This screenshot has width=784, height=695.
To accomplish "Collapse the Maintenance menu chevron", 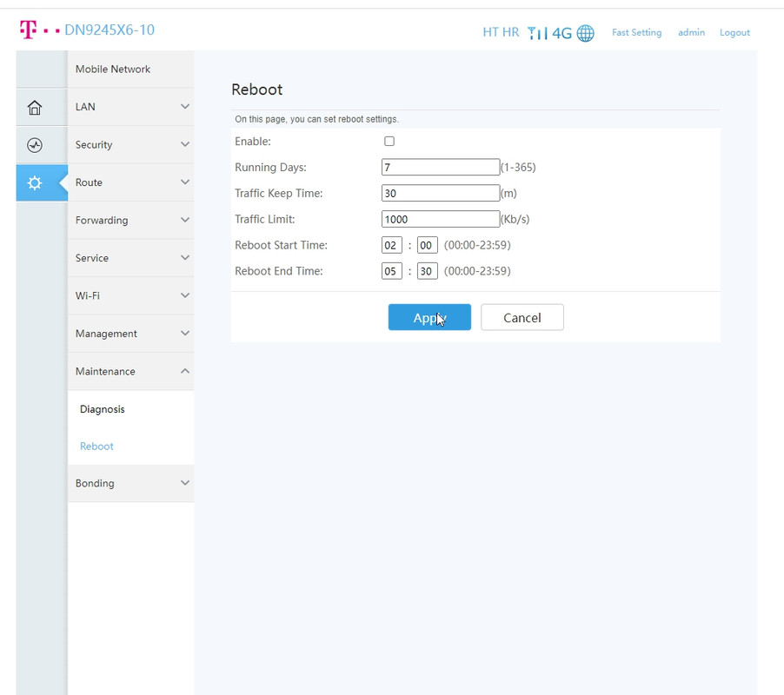I will click(x=185, y=371).
